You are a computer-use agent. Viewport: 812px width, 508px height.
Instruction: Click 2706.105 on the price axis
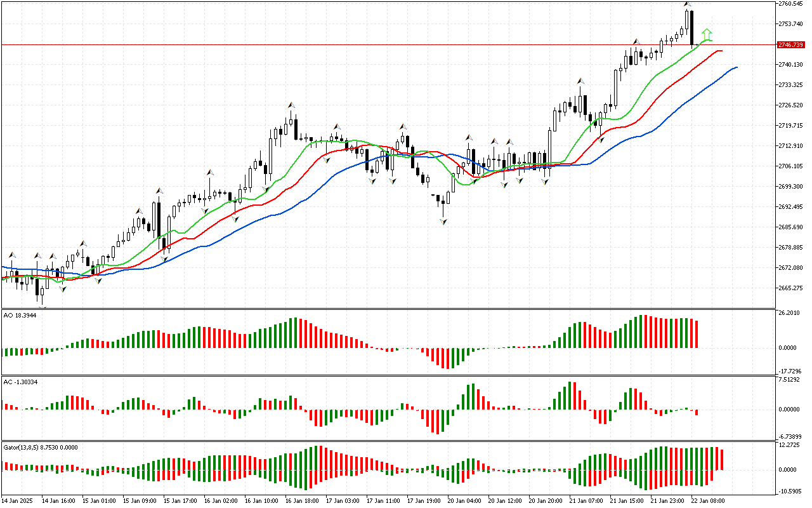790,166
